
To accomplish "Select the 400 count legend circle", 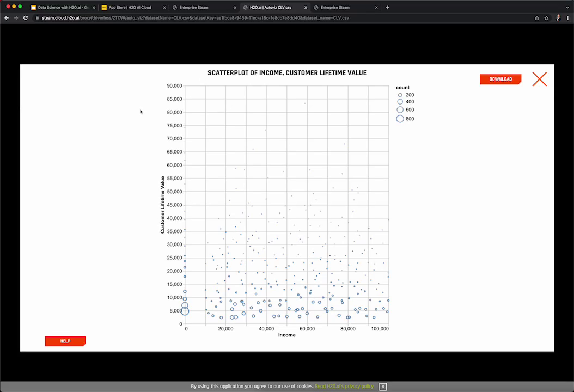I will coord(400,102).
